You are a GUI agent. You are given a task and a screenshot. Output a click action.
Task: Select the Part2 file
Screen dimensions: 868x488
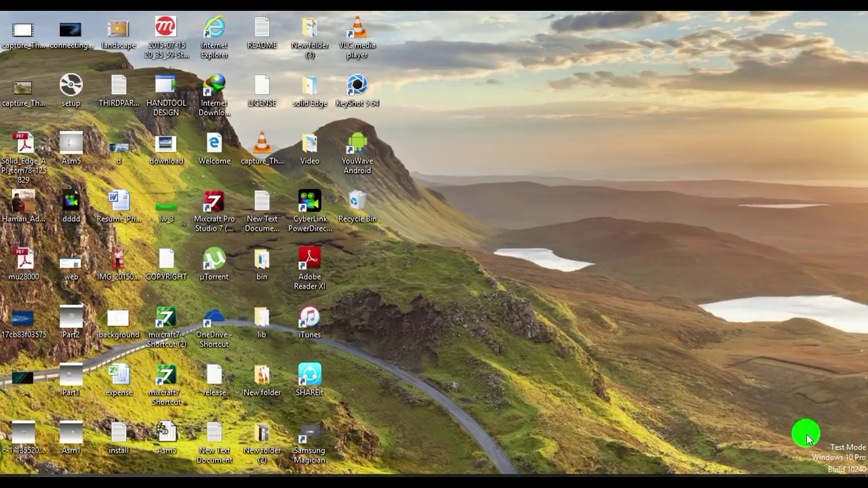(x=71, y=323)
